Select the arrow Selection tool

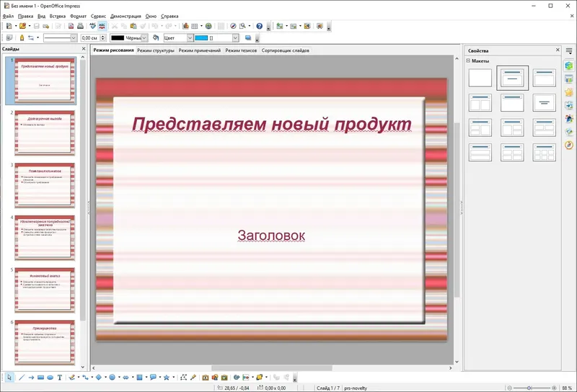click(x=9, y=378)
